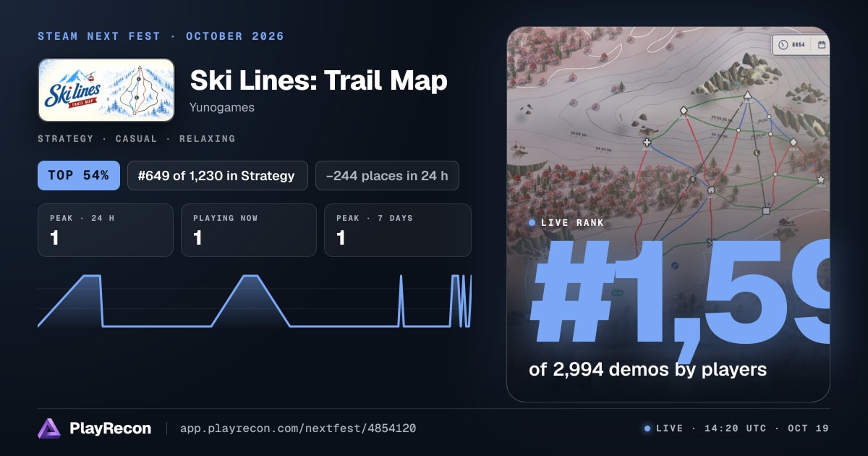Select the white plus marker on the map
Image resolution: width=868 pixels, height=456 pixels.
[x=647, y=142]
